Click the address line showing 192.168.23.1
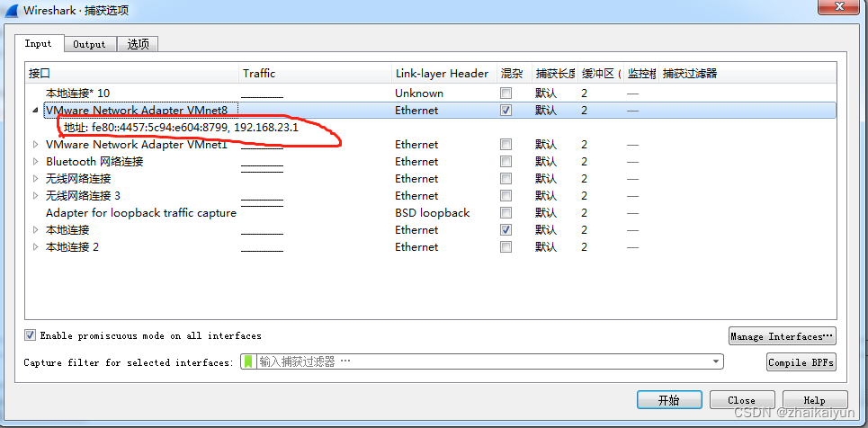This screenshot has width=868, height=428. pos(181,128)
